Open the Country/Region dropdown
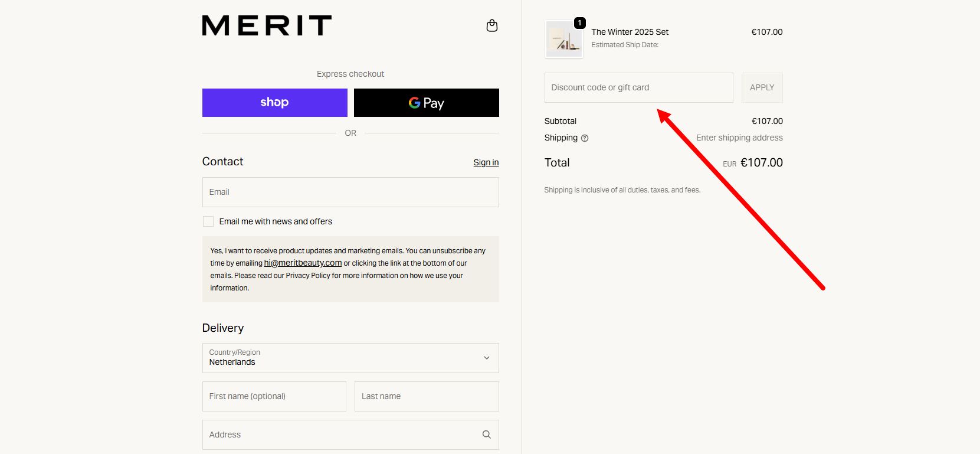Viewport: 980px width, 454px height. pyautogui.click(x=350, y=358)
